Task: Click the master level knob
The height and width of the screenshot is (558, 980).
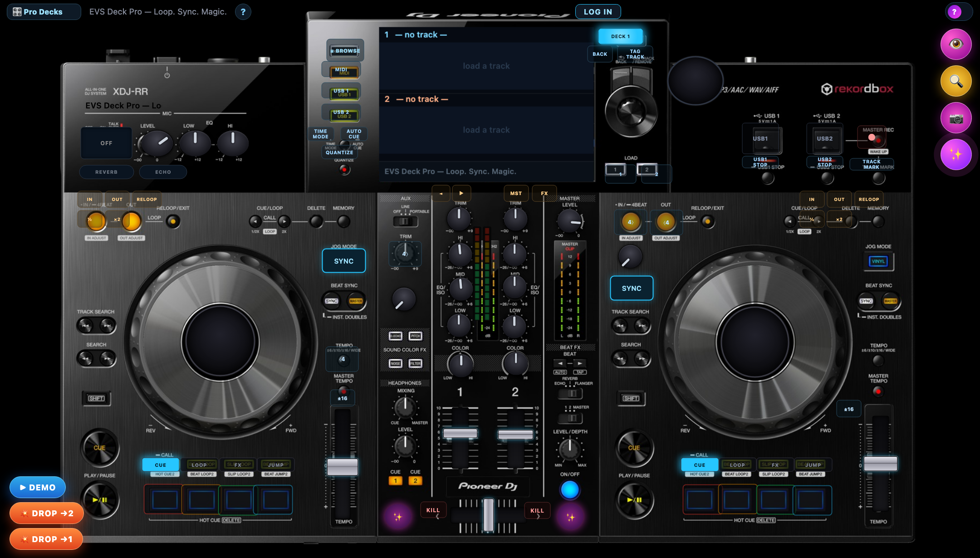Action: (570, 221)
